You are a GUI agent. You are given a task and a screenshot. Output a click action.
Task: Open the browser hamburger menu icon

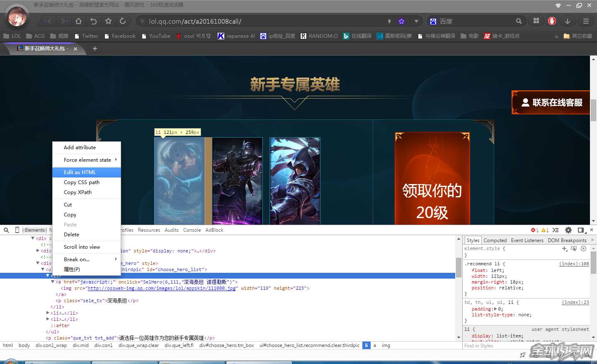point(586,21)
